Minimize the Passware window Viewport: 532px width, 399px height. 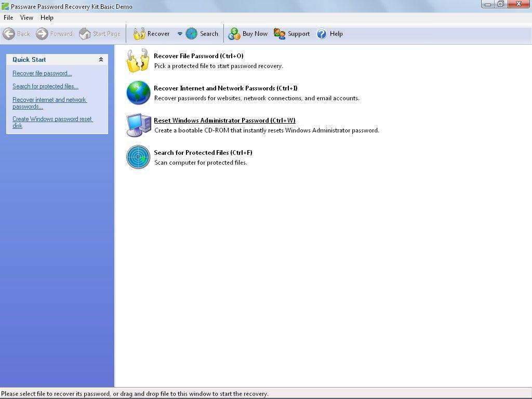pyautogui.click(x=488, y=4)
